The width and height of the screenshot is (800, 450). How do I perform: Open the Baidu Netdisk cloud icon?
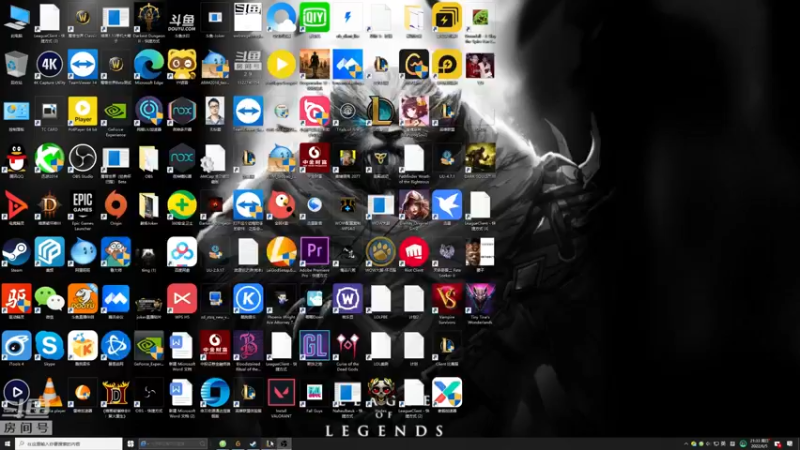(182, 252)
